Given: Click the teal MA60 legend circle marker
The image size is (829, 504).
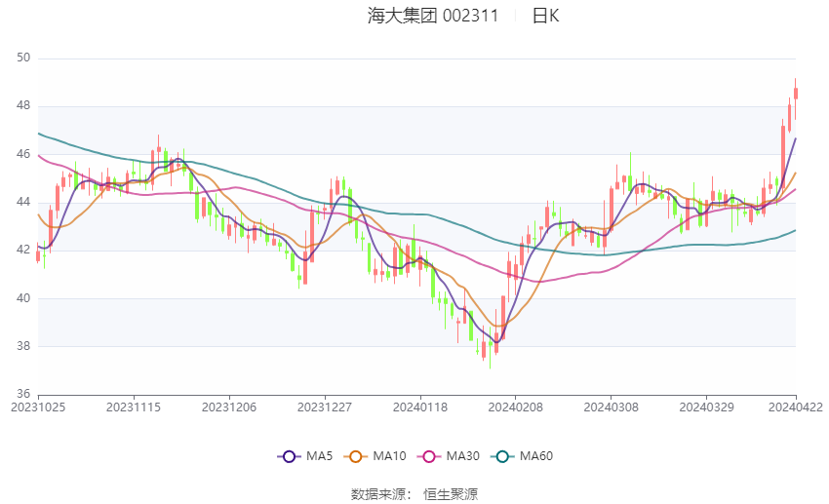Looking at the screenshot, I should coord(502,455).
